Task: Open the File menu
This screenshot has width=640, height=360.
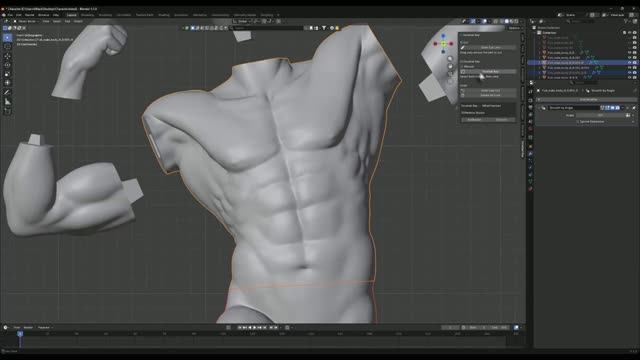Action: tap(10, 15)
